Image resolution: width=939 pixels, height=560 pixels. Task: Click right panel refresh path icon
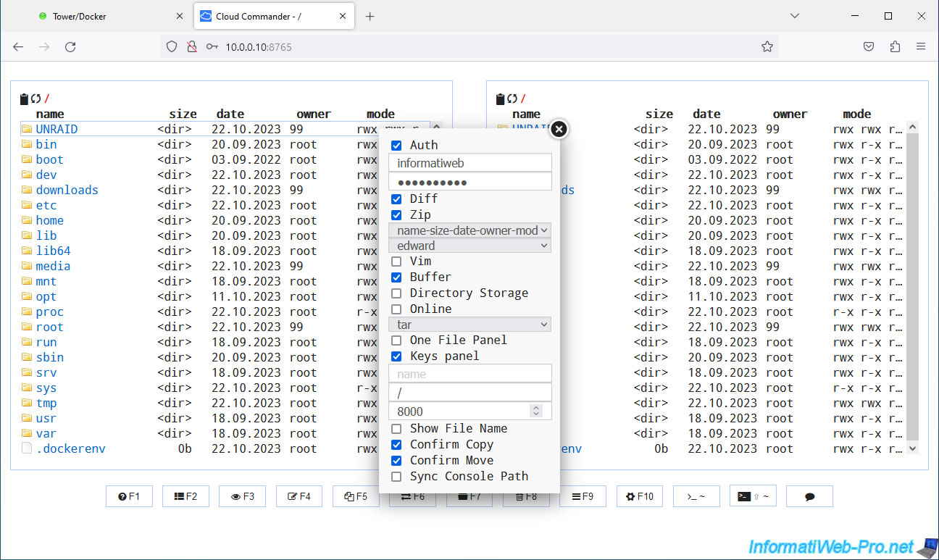coord(512,99)
